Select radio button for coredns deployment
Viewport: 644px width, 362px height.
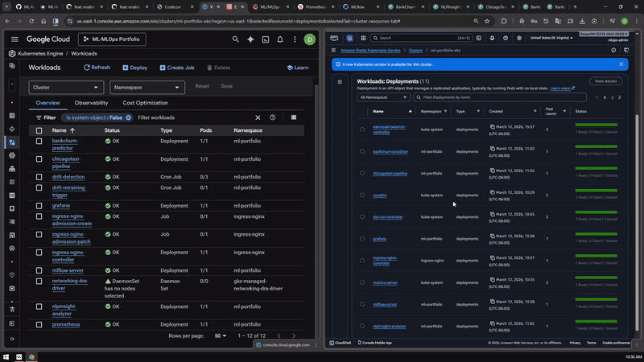362,195
